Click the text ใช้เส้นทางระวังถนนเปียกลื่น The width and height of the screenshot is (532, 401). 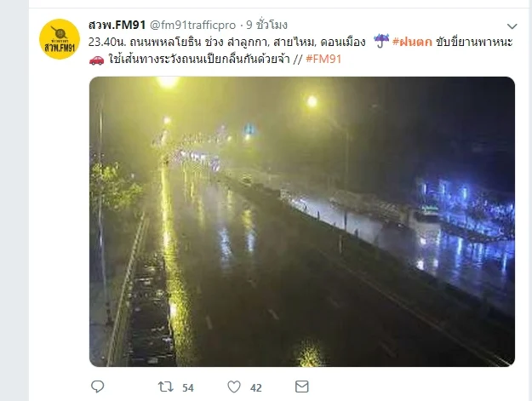(184, 59)
